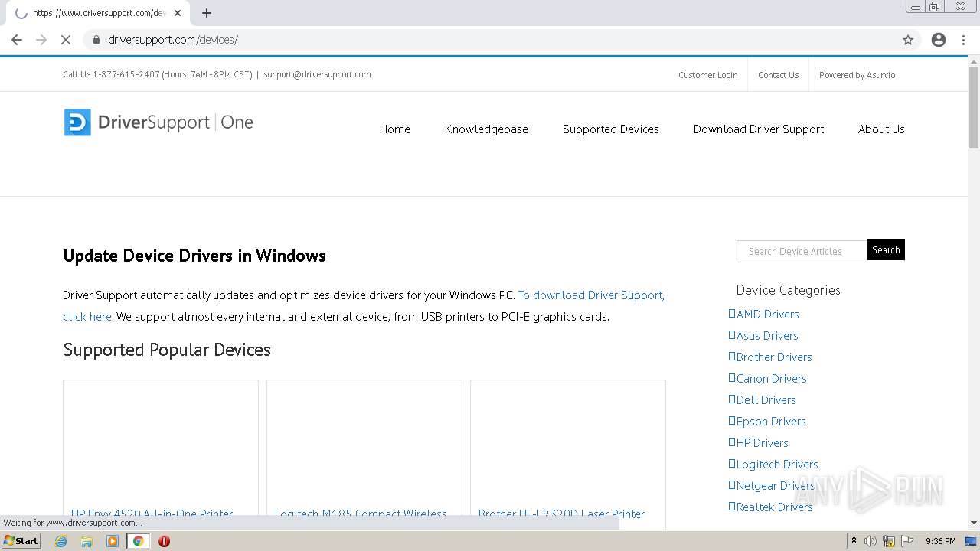Click the 'Device Categories' heading
This screenshot has width=980, height=551.
(788, 290)
